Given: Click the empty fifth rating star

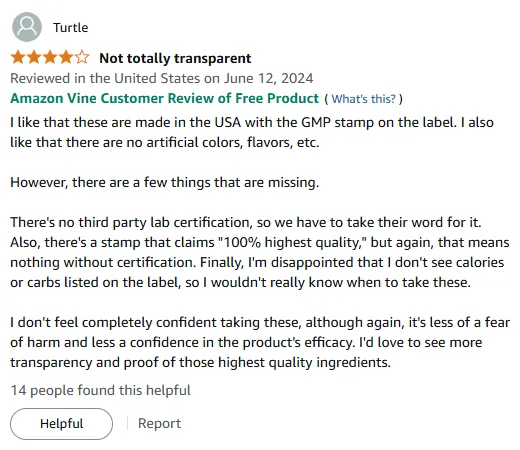Looking at the screenshot, I should (x=82, y=58).
